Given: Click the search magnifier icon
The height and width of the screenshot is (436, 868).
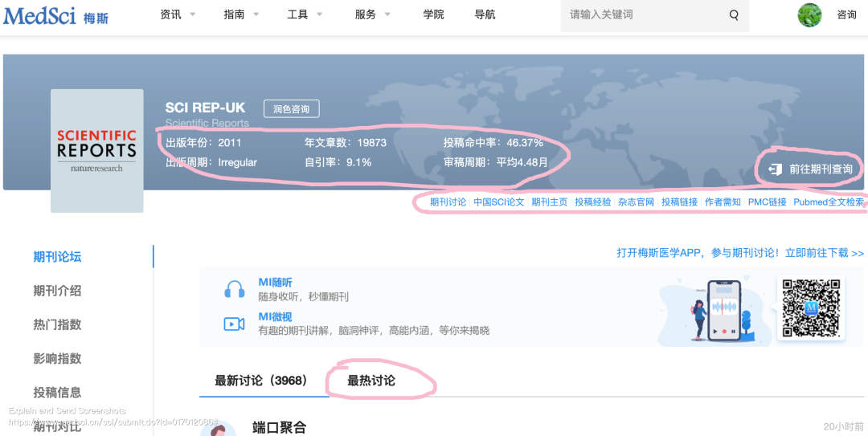Looking at the screenshot, I should pos(734,15).
